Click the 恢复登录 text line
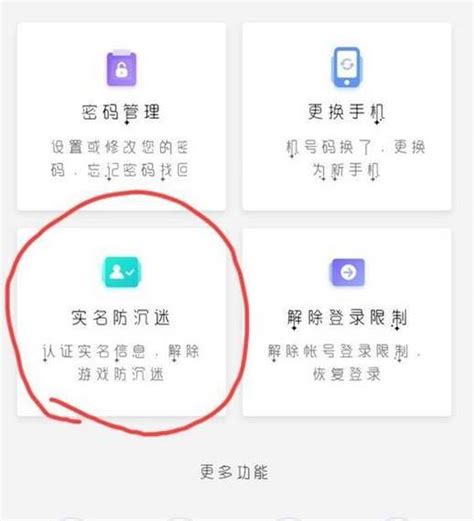This screenshot has height=521, width=474. [346, 374]
